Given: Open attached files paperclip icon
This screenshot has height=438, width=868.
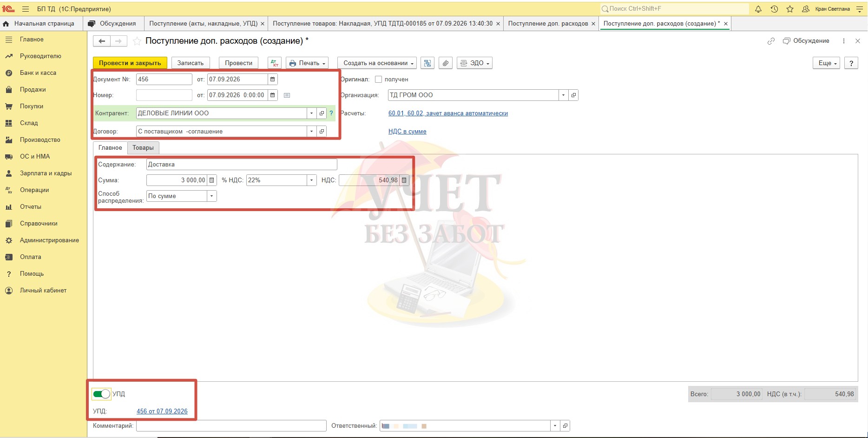Looking at the screenshot, I should (x=446, y=63).
